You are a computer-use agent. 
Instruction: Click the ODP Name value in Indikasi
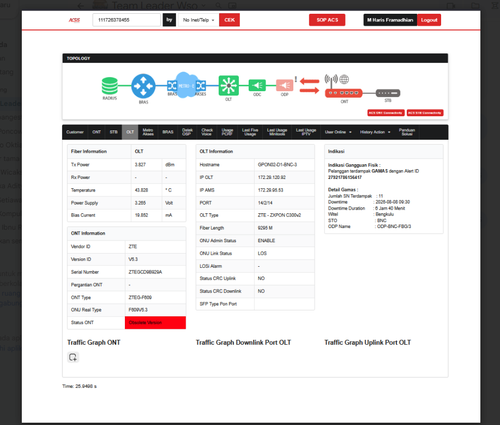click(x=394, y=226)
